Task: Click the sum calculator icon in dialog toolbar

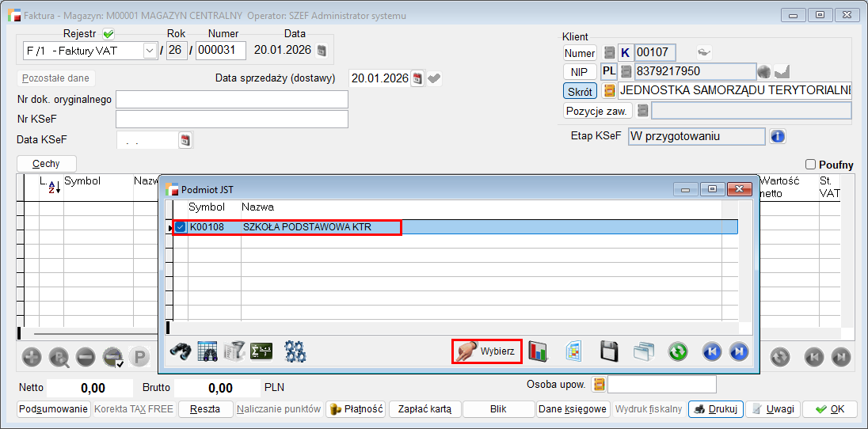Action: (261, 351)
